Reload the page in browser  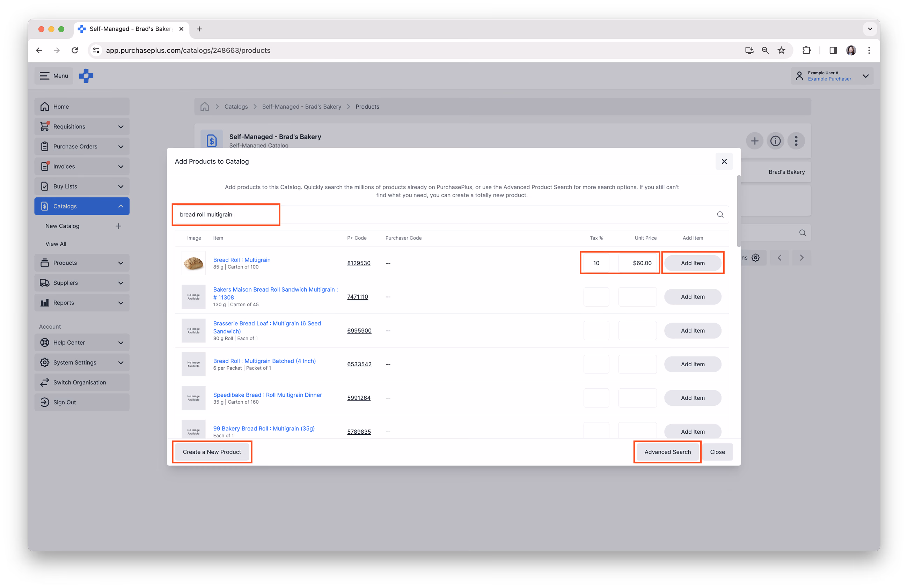point(75,50)
